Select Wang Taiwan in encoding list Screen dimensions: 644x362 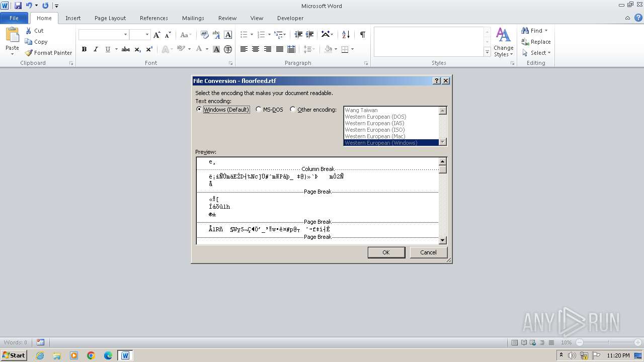click(x=391, y=110)
